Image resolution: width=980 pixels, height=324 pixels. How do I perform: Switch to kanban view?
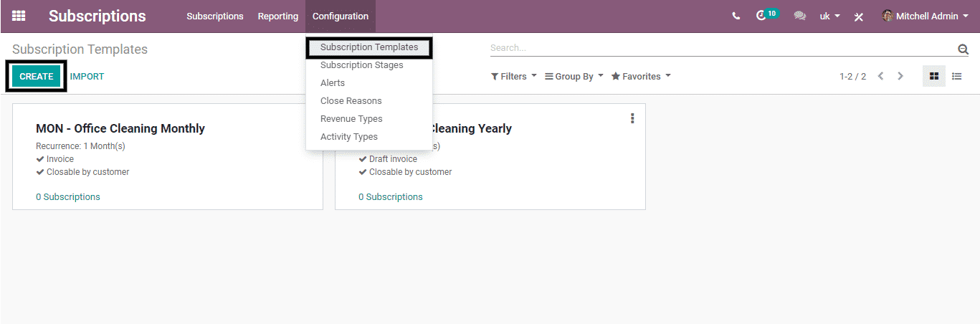[x=933, y=76]
